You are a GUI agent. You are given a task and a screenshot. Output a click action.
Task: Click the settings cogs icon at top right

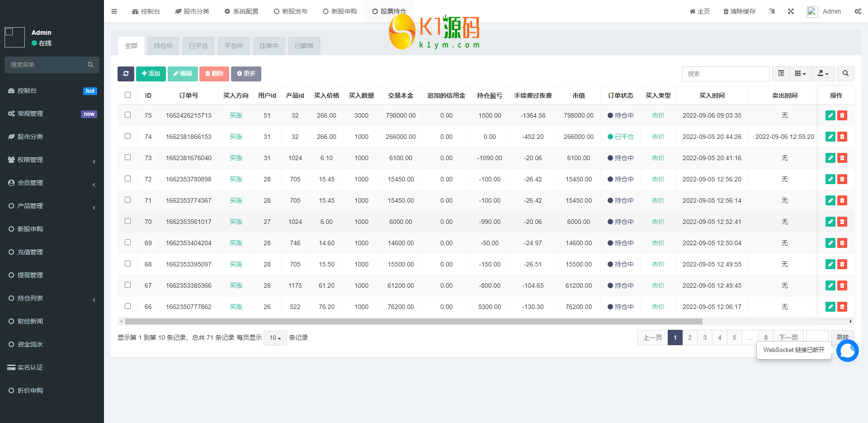click(x=858, y=11)
